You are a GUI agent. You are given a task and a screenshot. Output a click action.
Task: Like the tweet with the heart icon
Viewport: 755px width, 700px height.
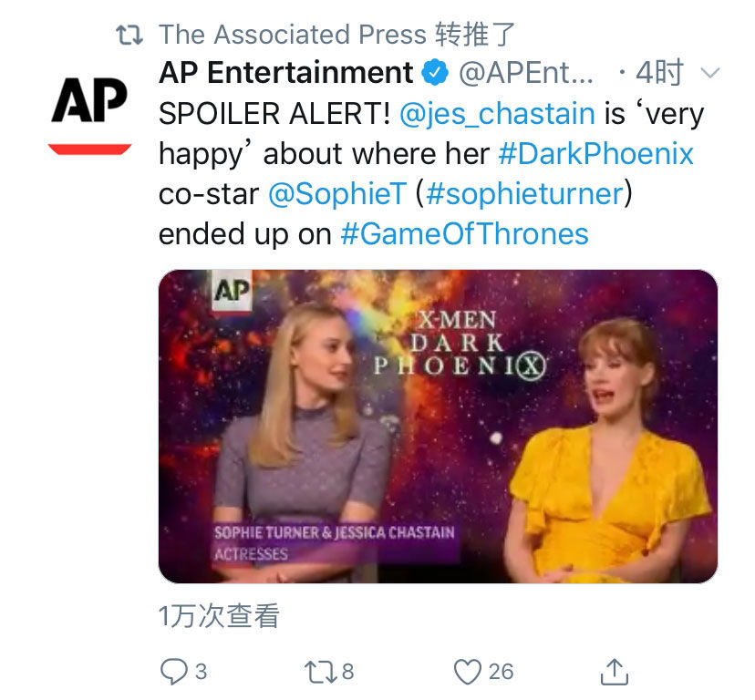click(468, 674)
